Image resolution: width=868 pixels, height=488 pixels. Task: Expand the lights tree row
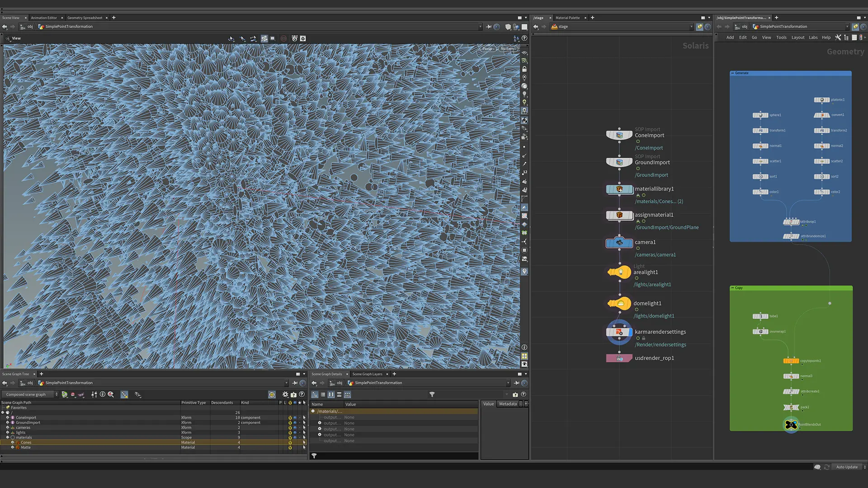[8, 432]
